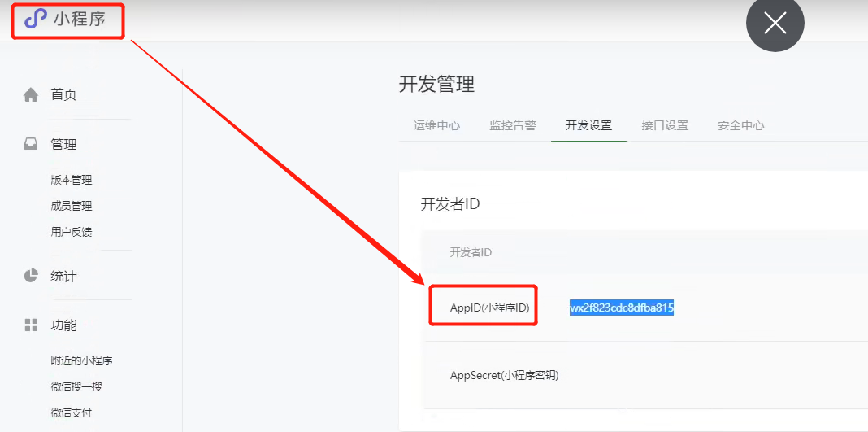Open 微信支付 in the sidebar
Image resolution: width=868 pixels, height=432 pixels.
(72, 412)
